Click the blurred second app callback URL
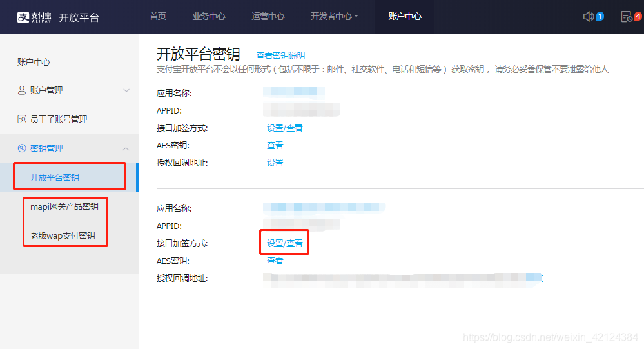The width and height of the screenshot is (644, 349). pos(403,279)
